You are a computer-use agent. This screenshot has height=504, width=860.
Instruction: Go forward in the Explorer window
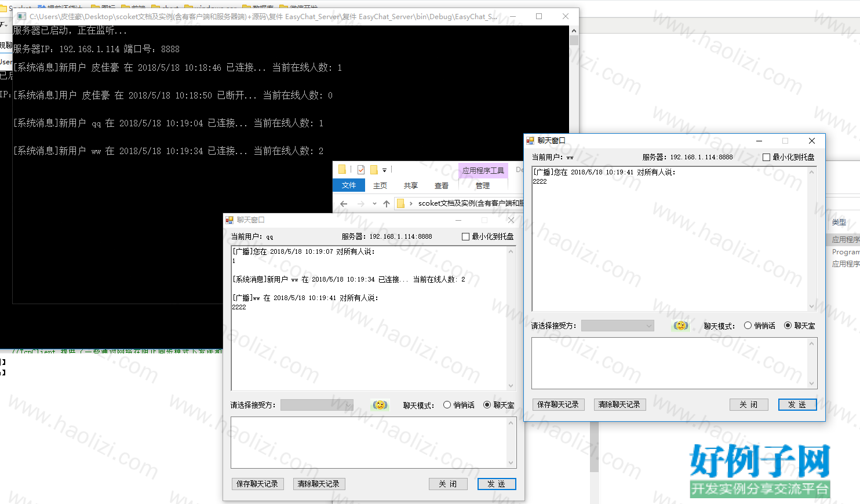point(361,203)
